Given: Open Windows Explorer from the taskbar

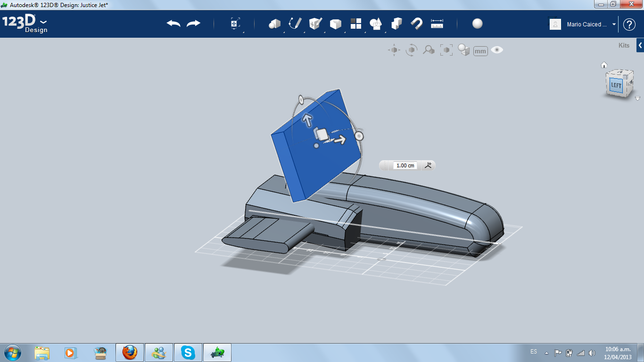Looking at the screenshot, I should click(x=42, y=353).
